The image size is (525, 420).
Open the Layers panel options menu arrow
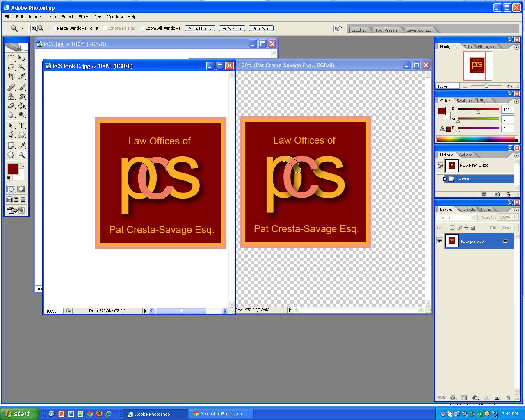[x=516, y=210]
